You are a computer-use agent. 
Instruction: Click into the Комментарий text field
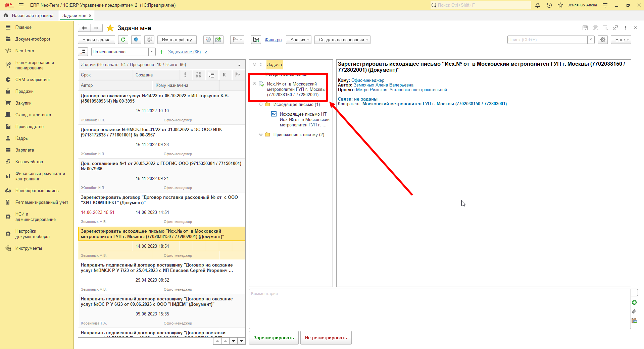click(x=440, y=309)
